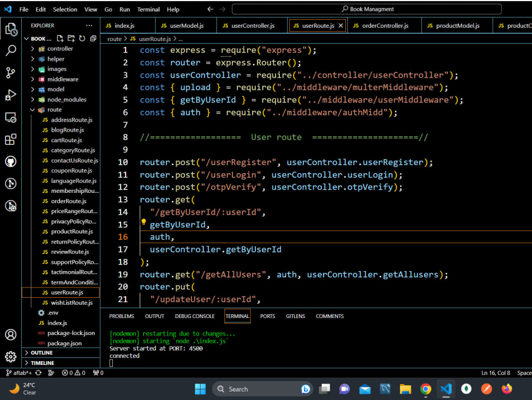The width and height of the screenshot is (532, 400).
Task: Open the Manage gear settings icon
Action: click(11, 356)
